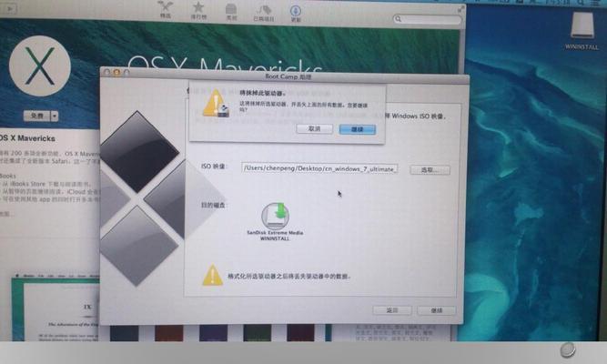607x364 pixels.
Task: Confirm 继续 in the erase-drive warning sheet
Action: tap(358, 129)
